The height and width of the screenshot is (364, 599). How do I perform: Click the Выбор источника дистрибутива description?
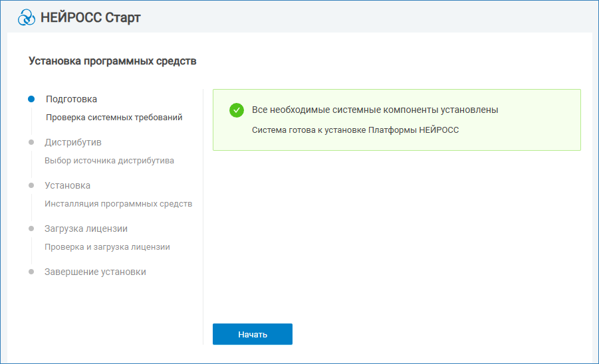[110, 161]
